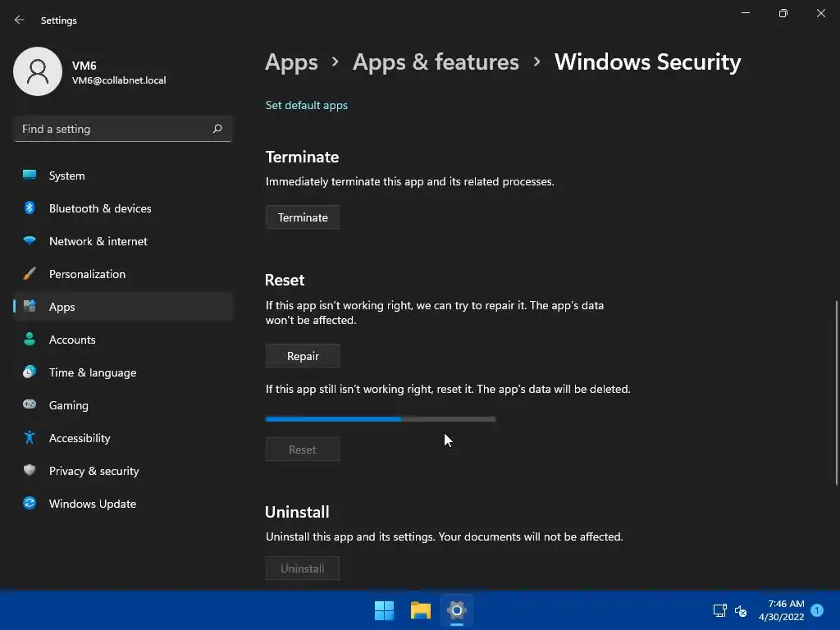This screenshot has height=630, width=840.
Task: Minimize the Settings window
Action: point(745,13)
